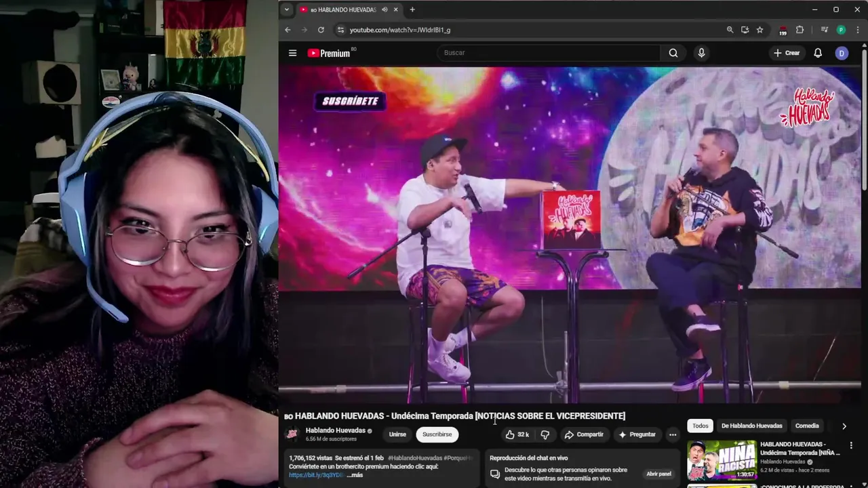Image resolution: width=868 pixels, height=488 pixels.
Task: Click the Suscribirse button
Action: [x=437, y=434]
